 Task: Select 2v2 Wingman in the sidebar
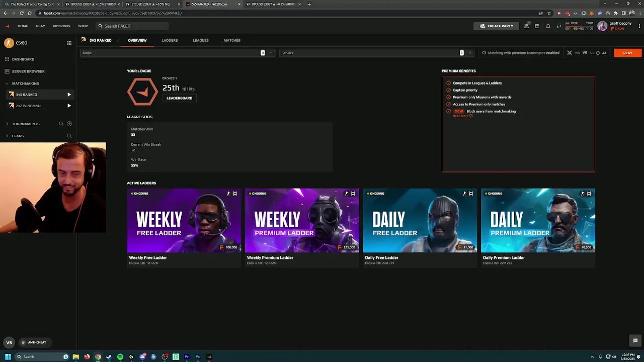point(40,106)
